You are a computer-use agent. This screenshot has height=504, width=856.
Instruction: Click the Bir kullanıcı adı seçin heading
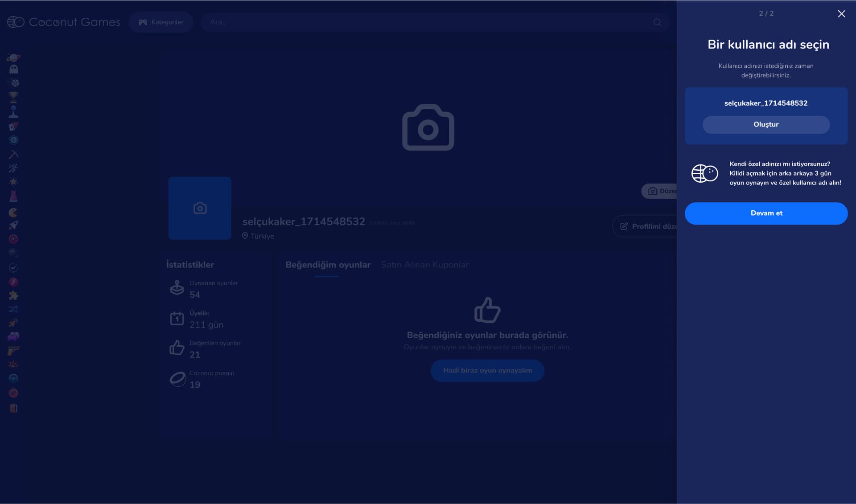pos(768,45)
